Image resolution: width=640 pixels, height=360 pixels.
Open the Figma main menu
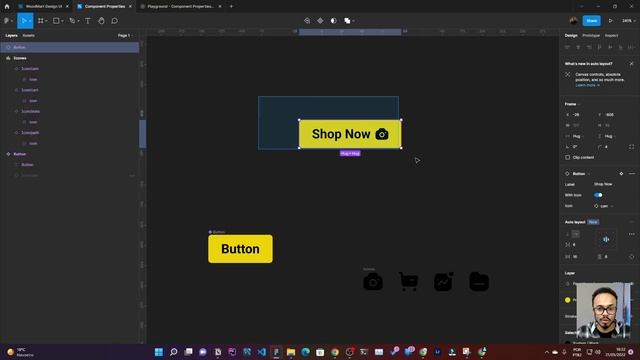(7, 21)
